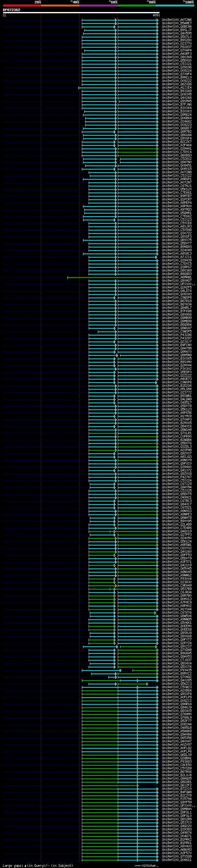Select hit label UniRef100_A5A8K8
This screenshot has height=868, width=197.
click(177, 731)
